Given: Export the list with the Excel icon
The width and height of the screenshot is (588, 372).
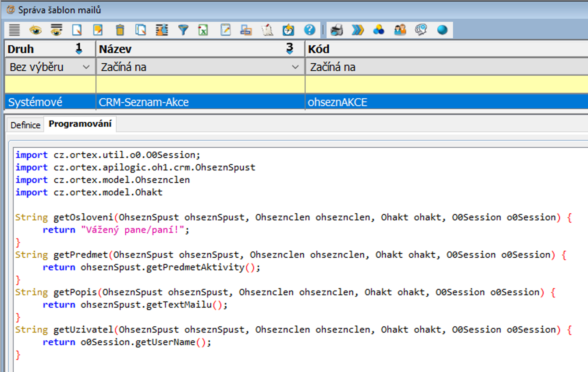Looking at the screenshot, I should pyautogui.click(x=203, y=30).
